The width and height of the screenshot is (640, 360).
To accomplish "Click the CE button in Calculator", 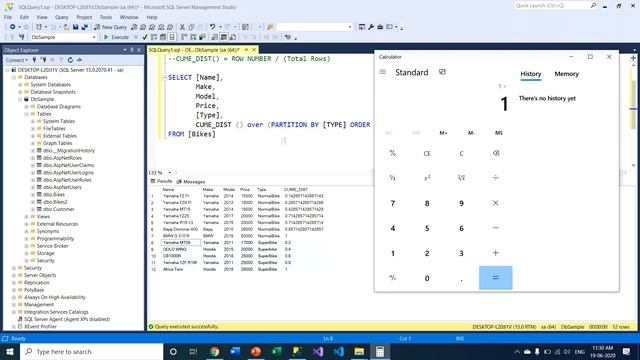I will tap(427, 153).
